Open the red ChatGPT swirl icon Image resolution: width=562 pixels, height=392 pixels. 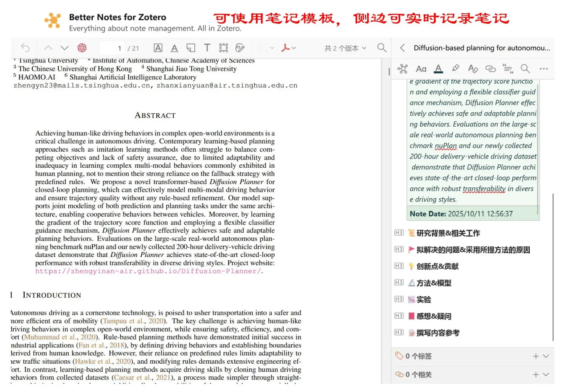coord(82,48)
